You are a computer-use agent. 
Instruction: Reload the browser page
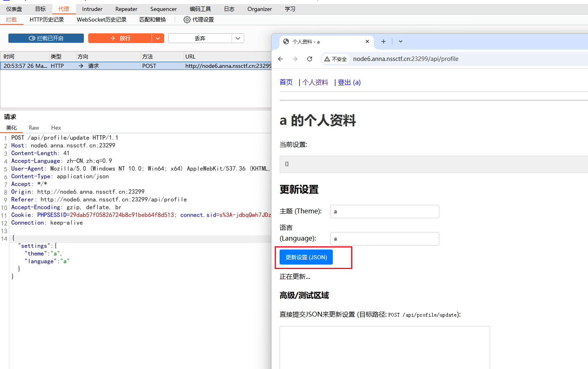(310, 59)
